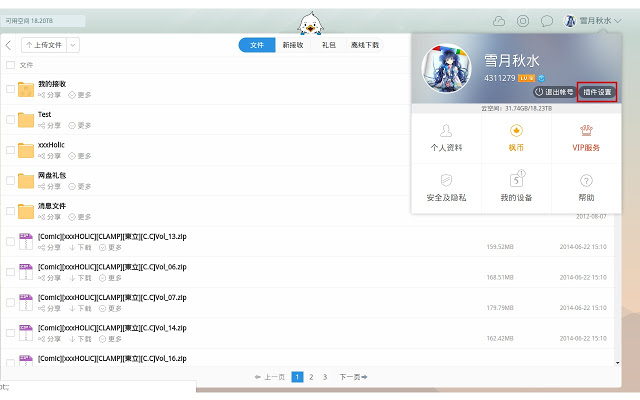Viewport: 640px width, 400px height.
Task: Check the box for the Test folder
Action: [x=10, y=120]
